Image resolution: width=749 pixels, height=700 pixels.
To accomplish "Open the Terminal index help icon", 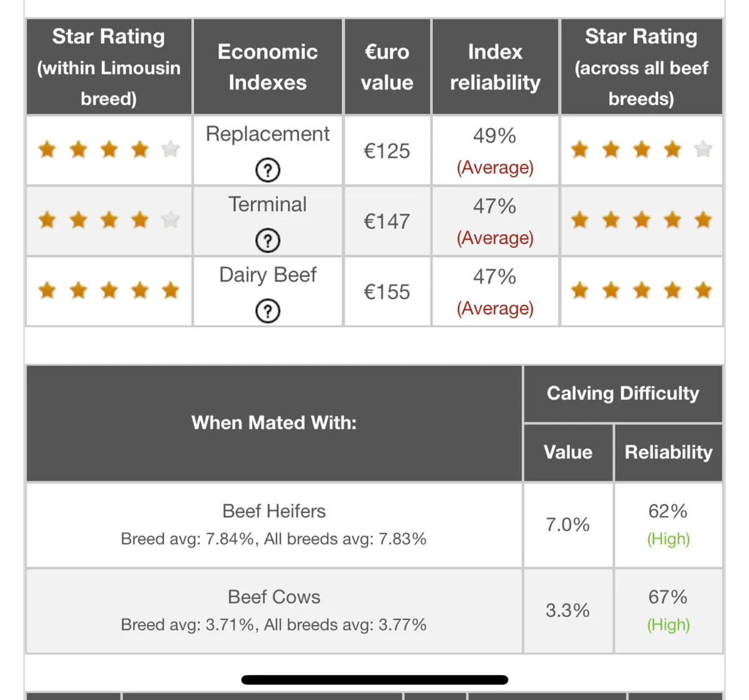I will coord(268,240).
